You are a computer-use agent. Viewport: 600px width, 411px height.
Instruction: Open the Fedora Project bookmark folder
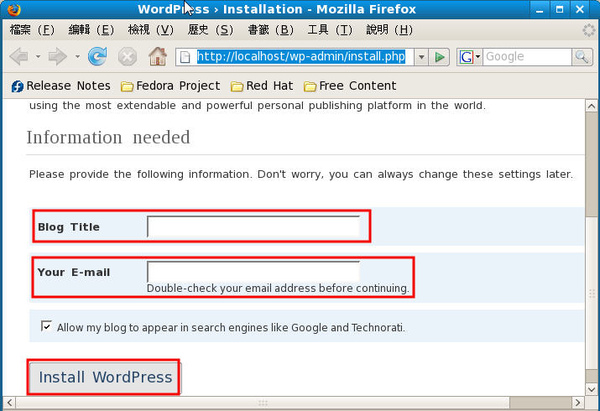(x=170, y=86)
